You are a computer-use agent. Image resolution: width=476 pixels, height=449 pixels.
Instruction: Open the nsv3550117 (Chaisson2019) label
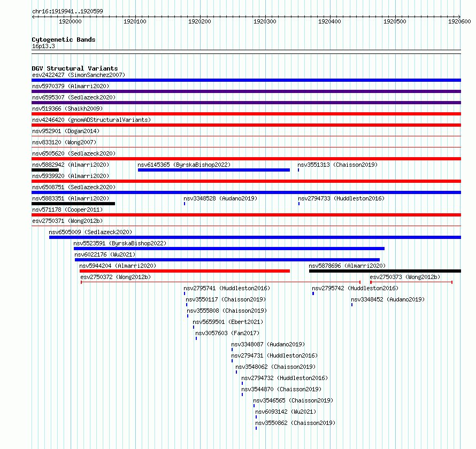[226, 299]
